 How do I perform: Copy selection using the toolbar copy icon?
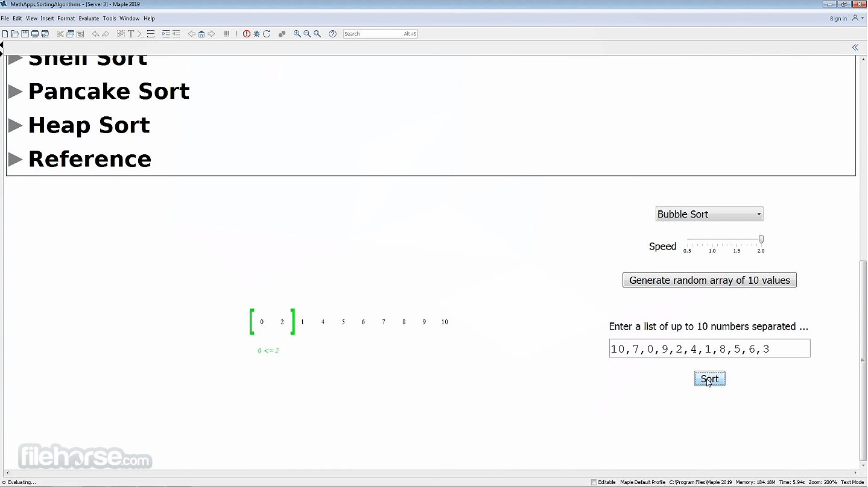[70, 34]
